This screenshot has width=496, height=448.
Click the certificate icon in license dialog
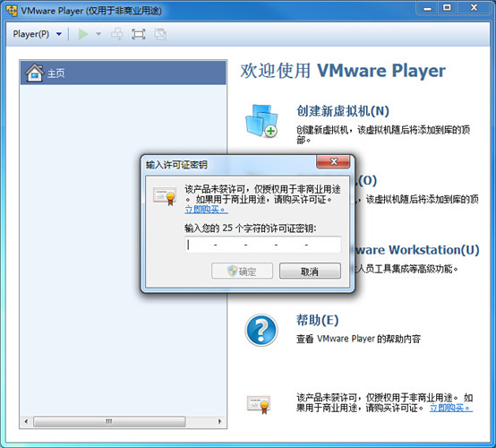tap(165, 195)
